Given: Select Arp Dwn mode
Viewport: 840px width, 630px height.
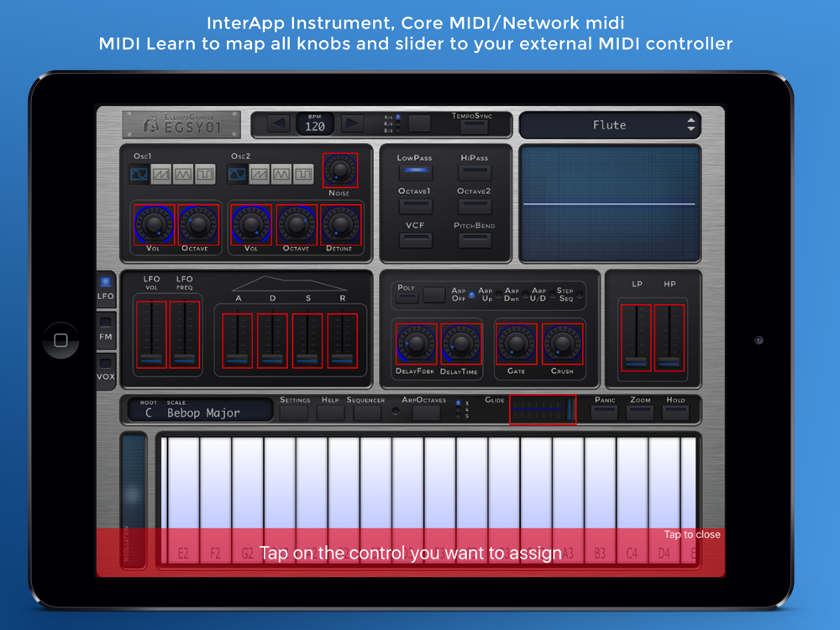Looking at the screenshot, I should (x=526, y=295).
